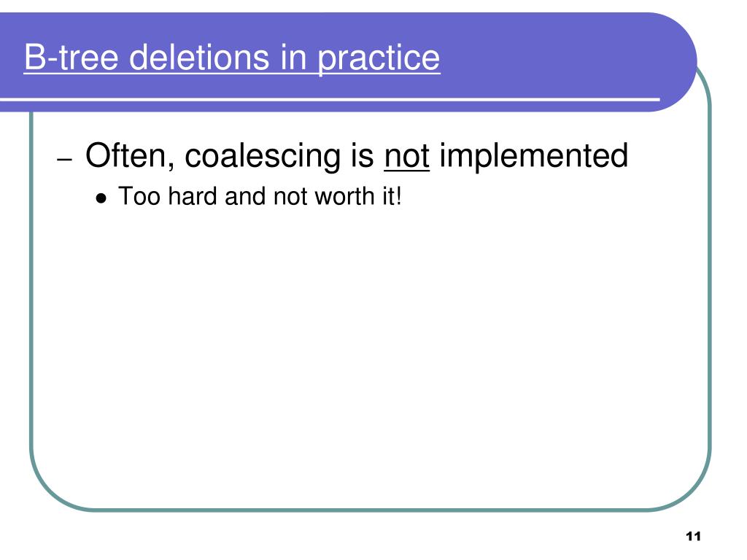Click the word "practice" in the title
The image size is (747, 560).
(x=379, y=59)
